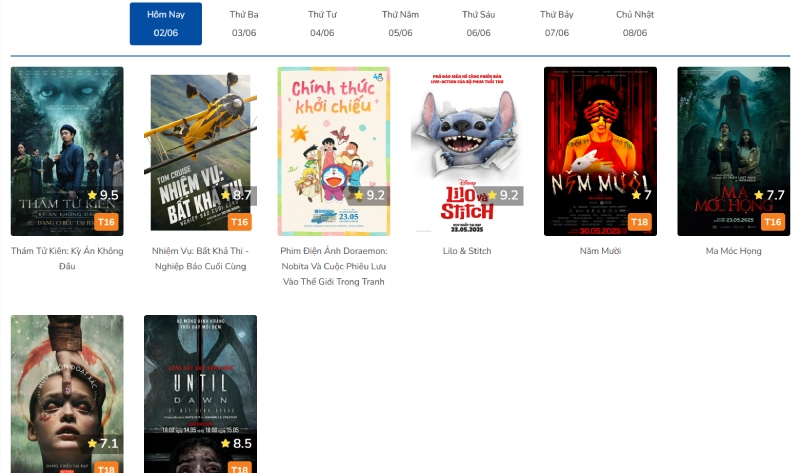Switch to Thứ Tư 04/06 tab

[322, 23]
